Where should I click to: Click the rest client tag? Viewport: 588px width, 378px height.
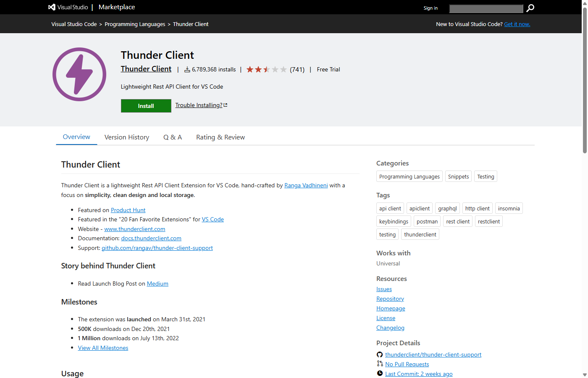pos(458,221)
